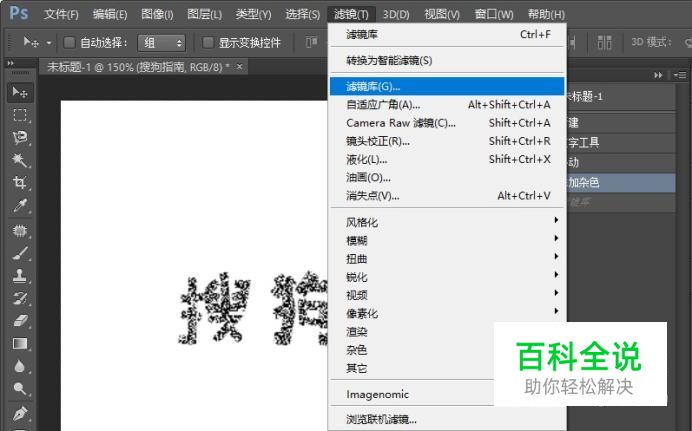Select the Crop tool

click(x=20, y=183)
